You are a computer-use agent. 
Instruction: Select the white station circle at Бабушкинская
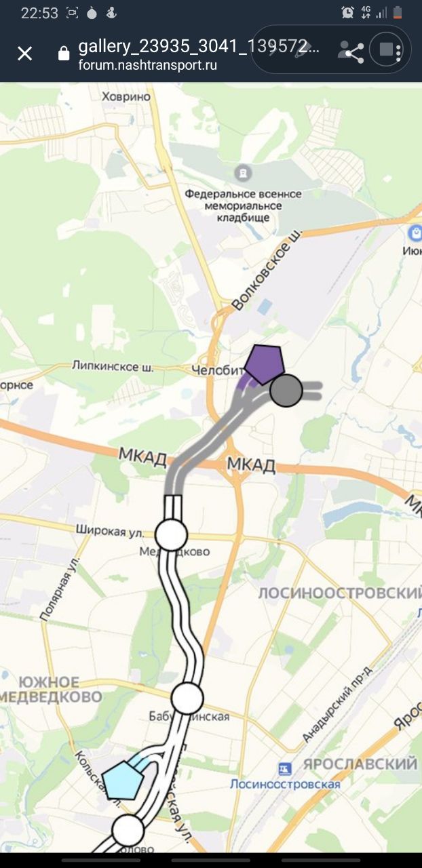pos(187,698)
